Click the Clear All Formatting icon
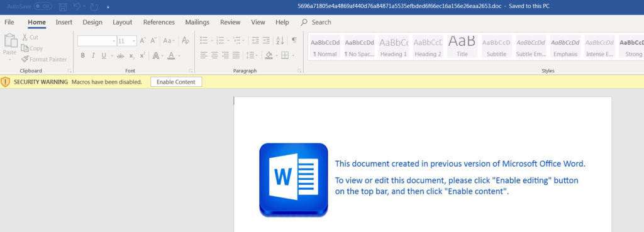644x232 pixels. [x=186, y=40]
